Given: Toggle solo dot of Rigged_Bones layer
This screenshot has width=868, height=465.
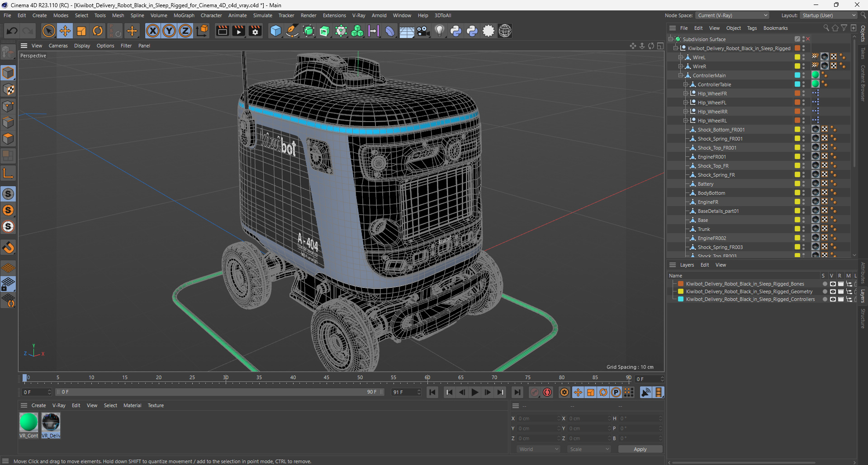Looking at the screenshot, I should click(825, 284).
